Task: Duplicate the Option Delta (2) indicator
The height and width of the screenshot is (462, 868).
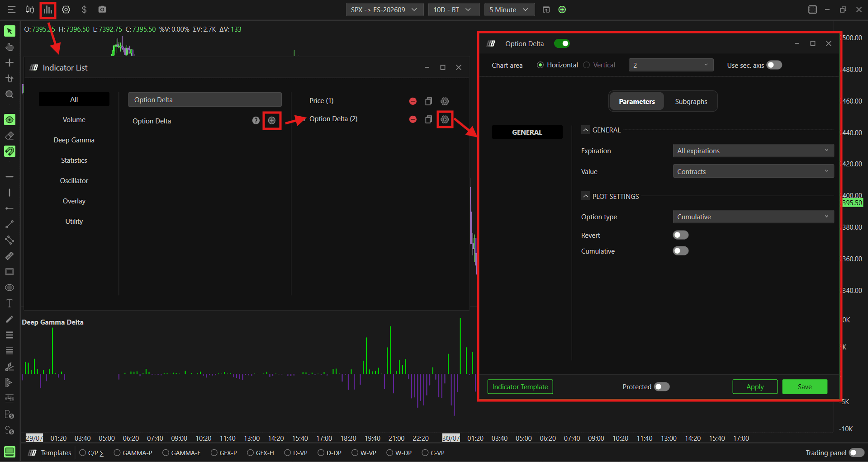Action: [428, 119]
